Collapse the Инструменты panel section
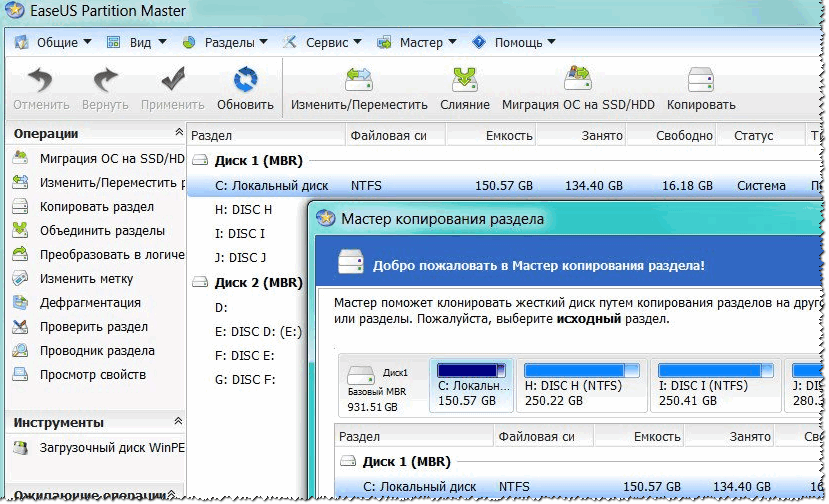 pos(177,423)
